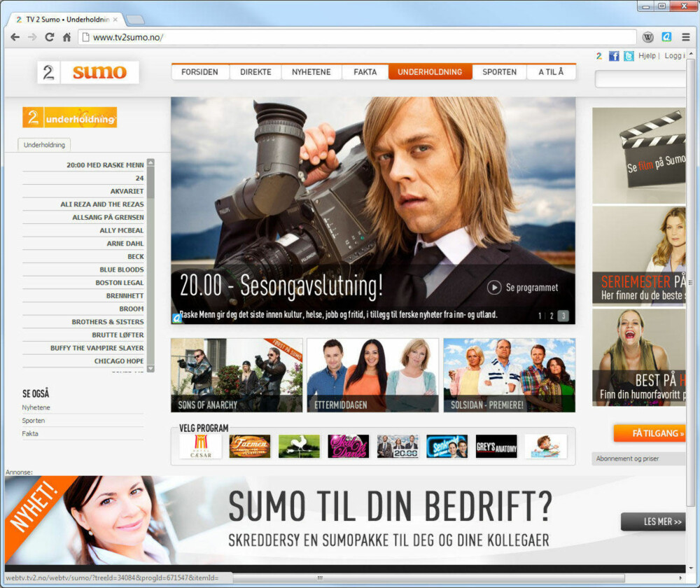700x588 pixels.
Task: Open the Solsidan - Premiere thumbnail
Action: pyautogui.click(x=510, y=375)
